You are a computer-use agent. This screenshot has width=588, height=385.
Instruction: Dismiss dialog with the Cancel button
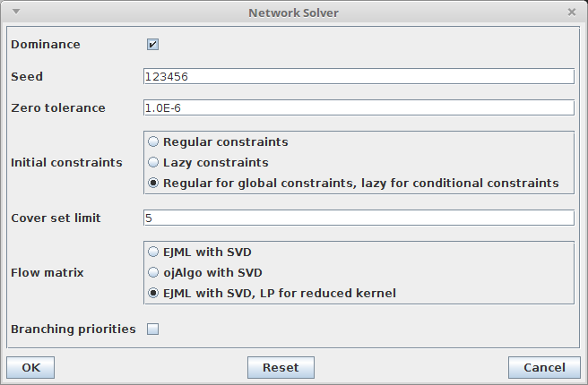[544, 367]
